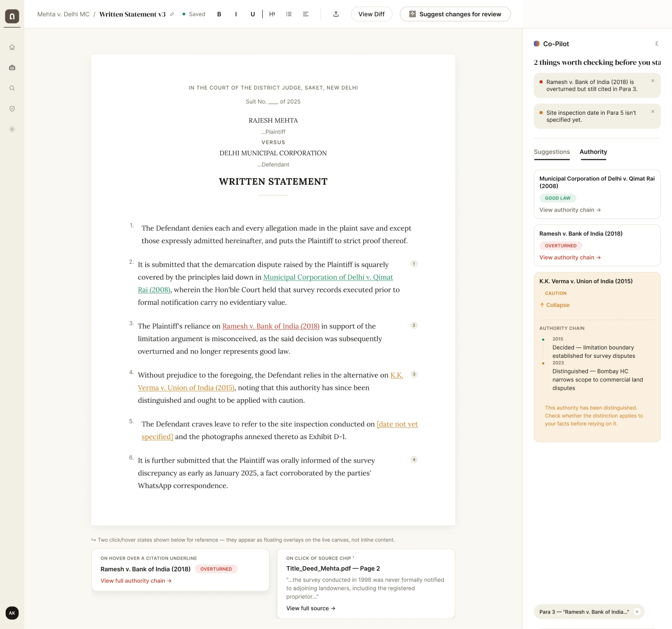Switch to the Authority tab
This screenshot has height=629, width=672.
593,152
